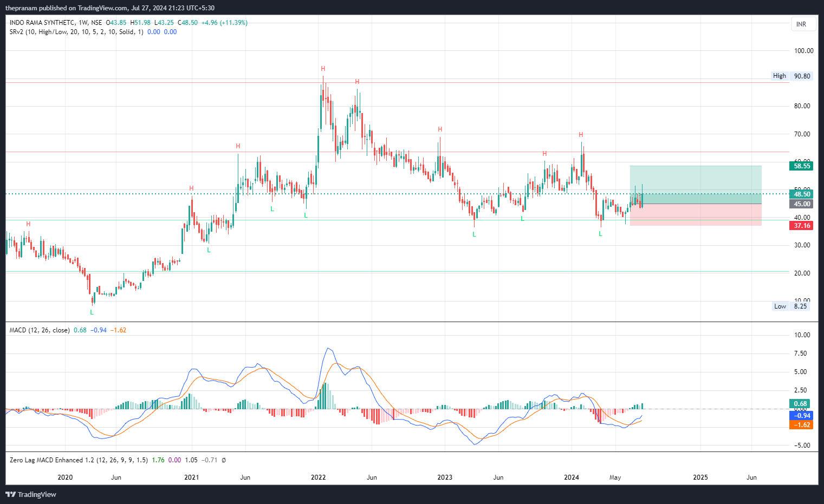Click the -1.62 signal line axis label
This screenshot has width=824, height=504.
click(x=802, y=425)
